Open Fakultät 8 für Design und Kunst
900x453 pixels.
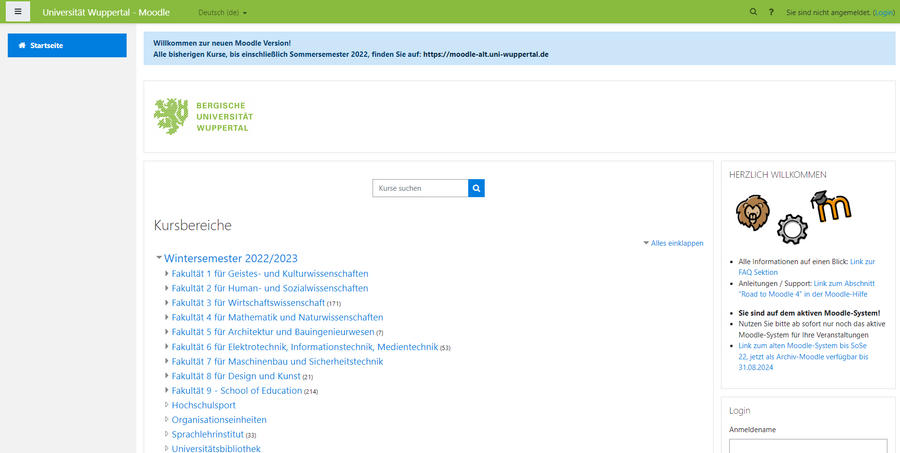tap(236, 376)
